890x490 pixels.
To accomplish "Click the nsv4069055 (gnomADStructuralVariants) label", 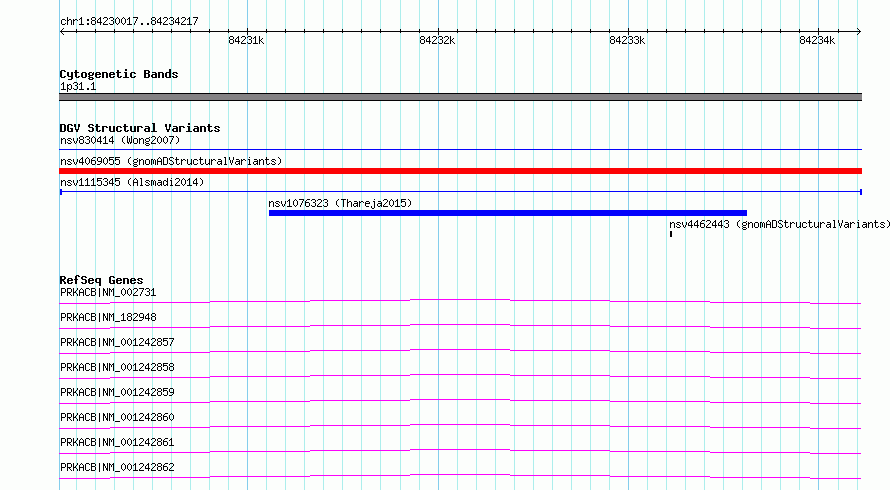I will pos(171,161).
